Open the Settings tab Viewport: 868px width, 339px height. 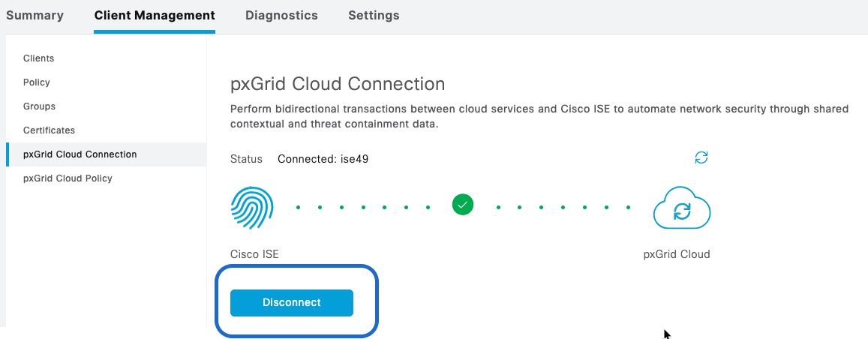click(374, 16)
